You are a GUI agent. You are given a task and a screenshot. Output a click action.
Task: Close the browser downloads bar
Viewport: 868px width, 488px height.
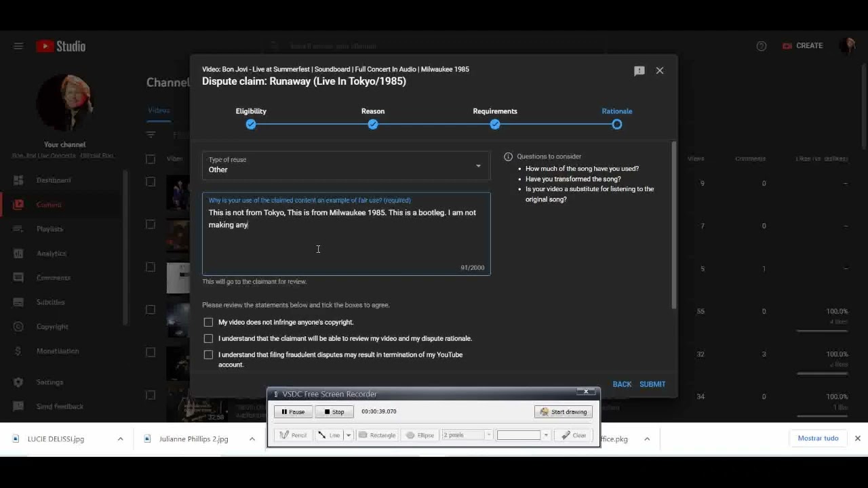857,439
